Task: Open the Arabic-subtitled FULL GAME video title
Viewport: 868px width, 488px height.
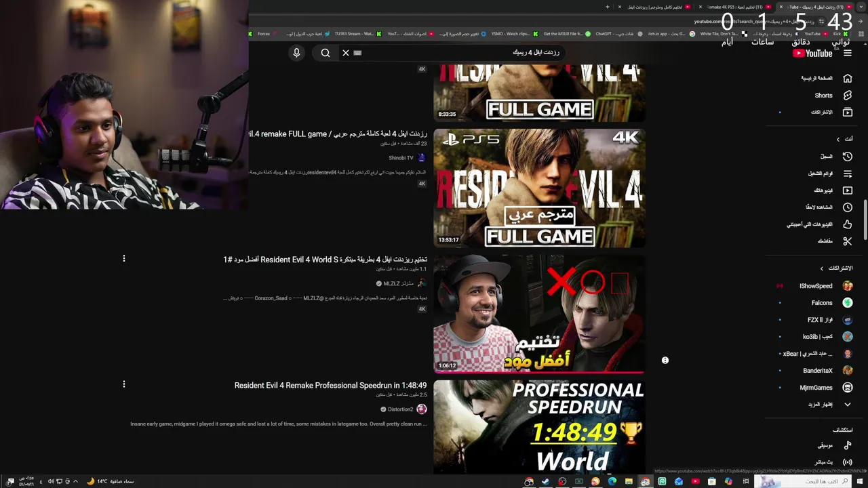Action: pos(338,134)
